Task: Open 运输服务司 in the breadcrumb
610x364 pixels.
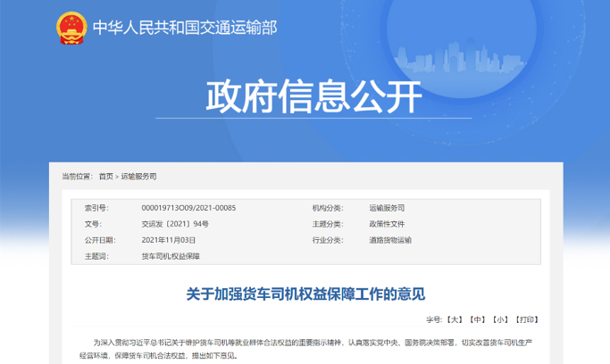Action: [139, 177]
